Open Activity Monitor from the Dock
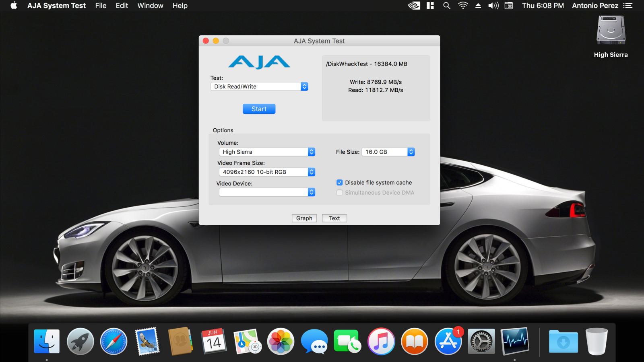The width and height of the screenshot is (644, 362). pyautogui.click(x=515, y=341)
